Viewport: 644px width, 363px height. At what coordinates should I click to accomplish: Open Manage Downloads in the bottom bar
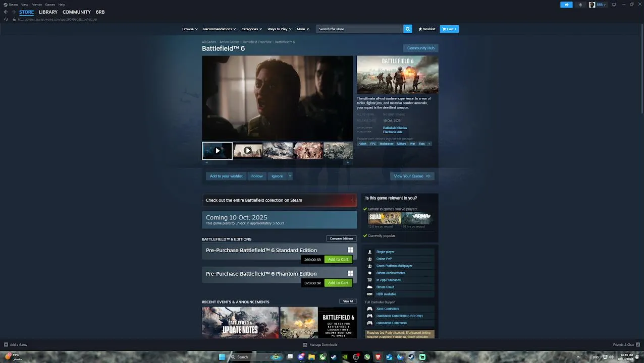click(320, 345)
